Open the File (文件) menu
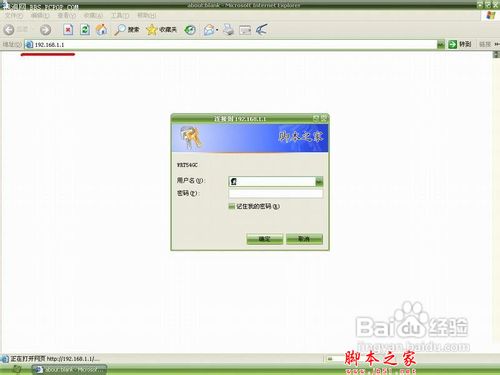This screenshot has height=375, width=500. pyautogui.click(x=14, y=16)
